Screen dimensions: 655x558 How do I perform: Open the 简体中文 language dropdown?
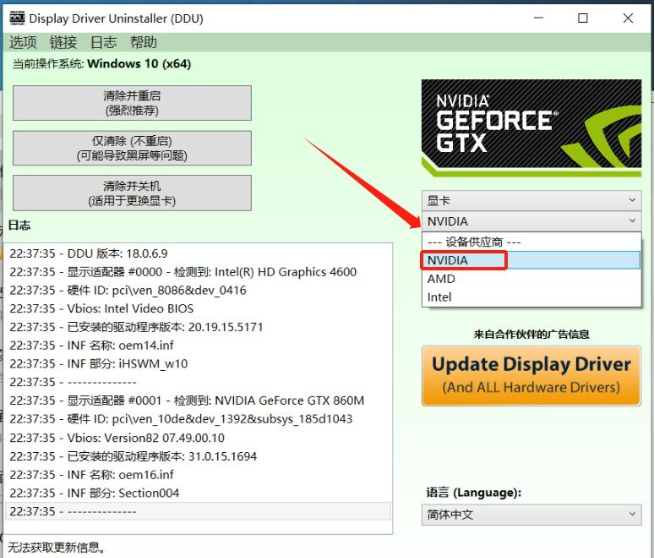tap(531, 515)
